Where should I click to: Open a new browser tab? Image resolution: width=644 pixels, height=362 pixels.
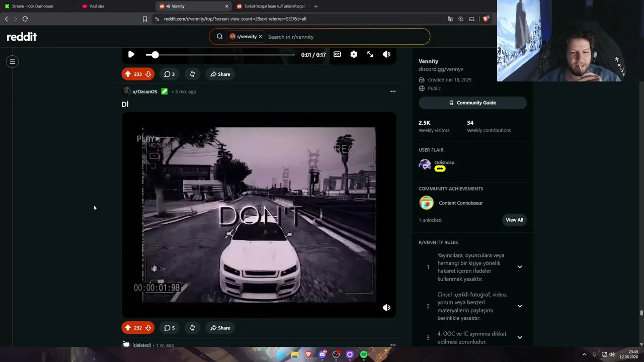click(x=315, y=6)
